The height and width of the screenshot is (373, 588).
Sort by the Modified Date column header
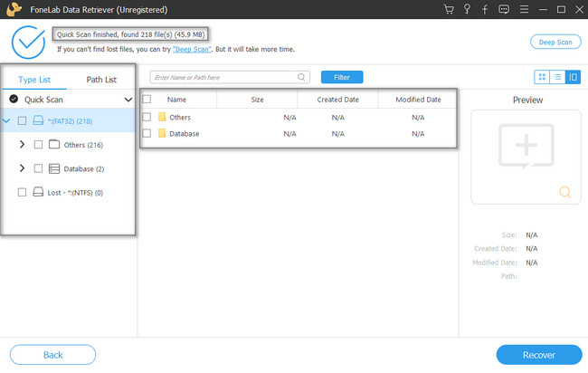(x=418, y=100)
